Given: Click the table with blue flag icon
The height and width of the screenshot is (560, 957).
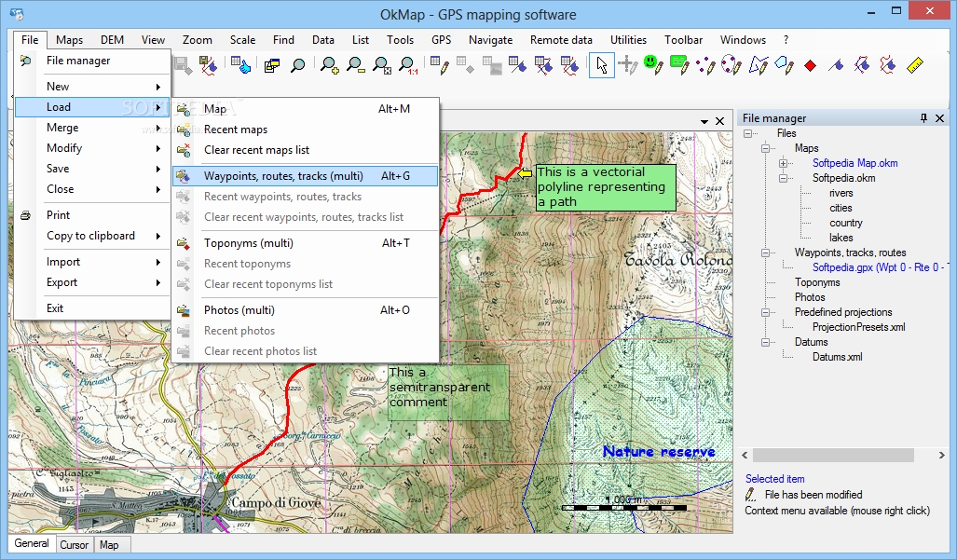Looking at the screenshot, I should coord(517,64).
